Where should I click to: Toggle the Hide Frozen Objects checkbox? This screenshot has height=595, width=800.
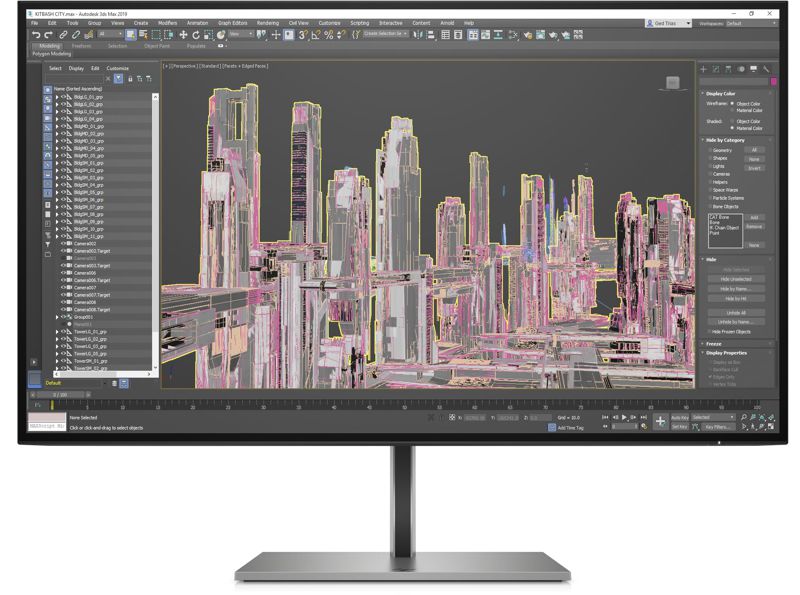(710, 331)
